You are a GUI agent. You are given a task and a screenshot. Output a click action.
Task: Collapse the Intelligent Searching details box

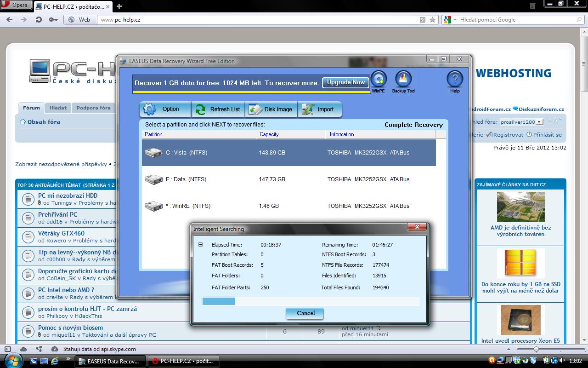pos(200,245)
